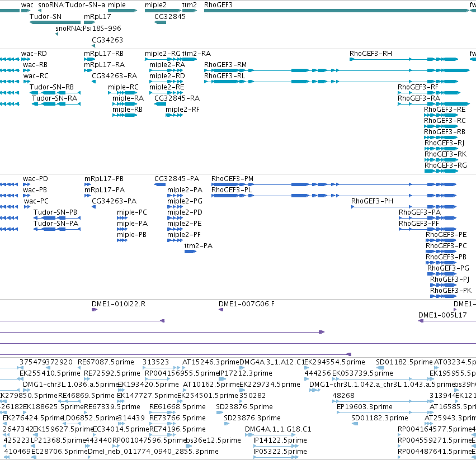
Task: Select EST RE74196.5prime label
Action: pos(177,429)
